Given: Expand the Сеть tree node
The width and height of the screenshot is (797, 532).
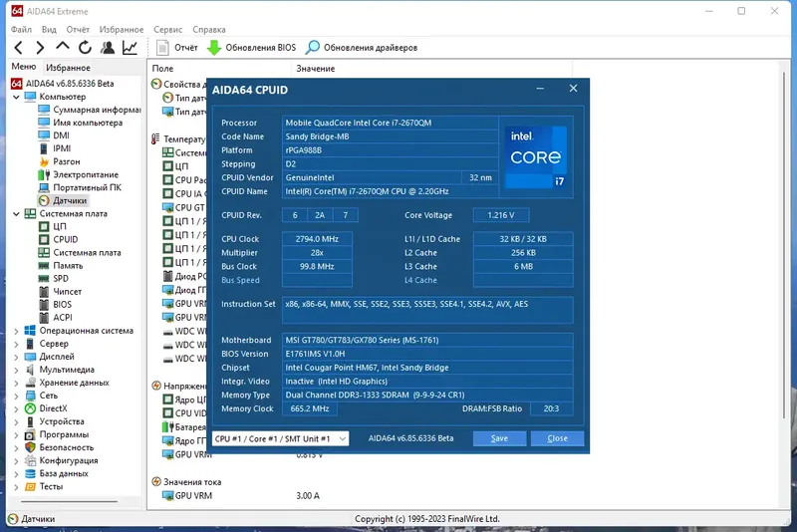Looking at the screenshot, I should [16, 396].
